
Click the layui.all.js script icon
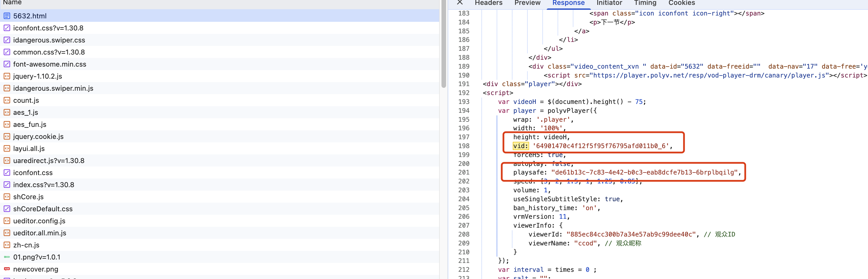[7, 148]
